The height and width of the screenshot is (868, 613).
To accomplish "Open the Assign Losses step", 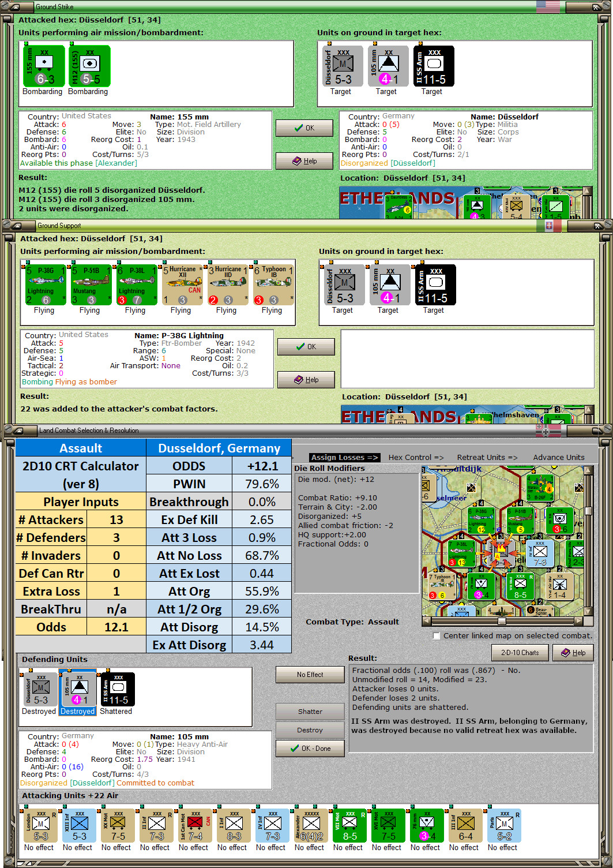I will click(x=344, y=457).
